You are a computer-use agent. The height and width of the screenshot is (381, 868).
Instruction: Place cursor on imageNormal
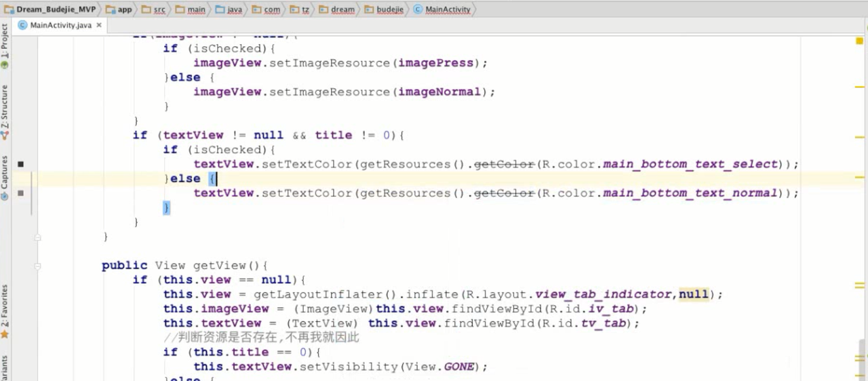(439, 92)
